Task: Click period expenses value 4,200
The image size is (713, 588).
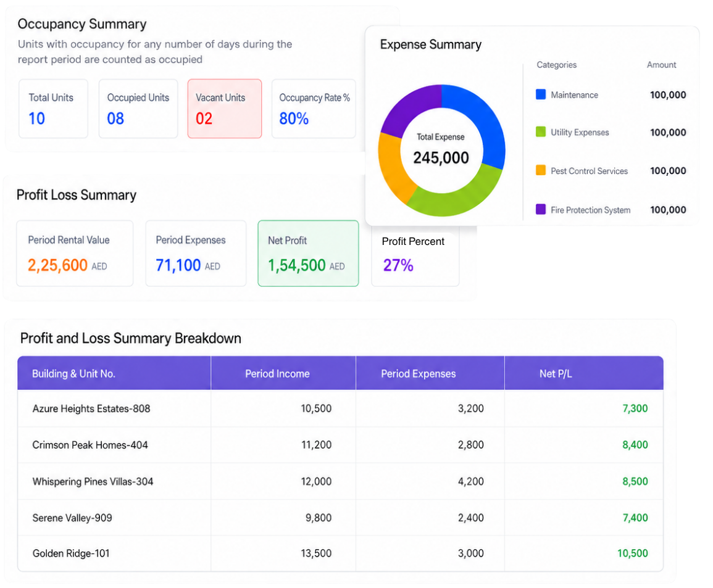Action: (x=470, y=482)
